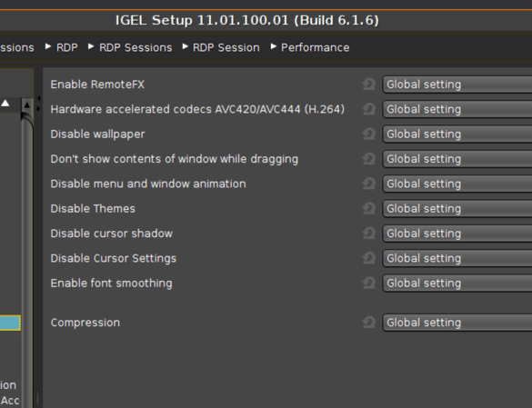Open the Enable RemoteFX dropdown
Screen dimensions: 532x408
[x=457, y=85]
